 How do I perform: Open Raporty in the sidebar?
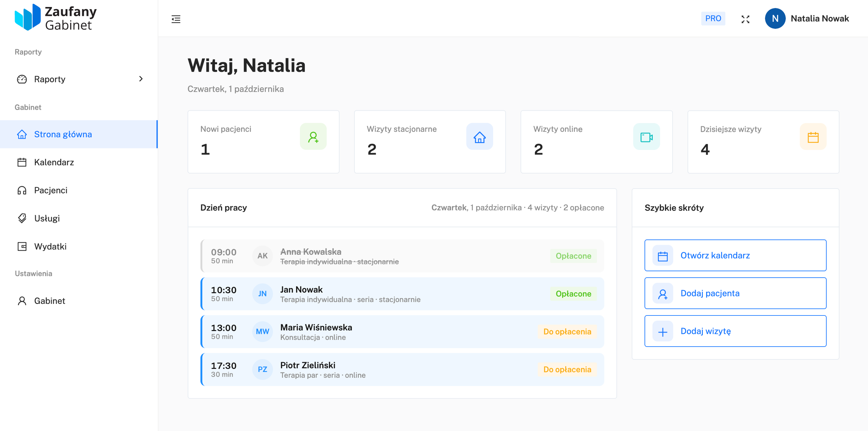(79, 79)
